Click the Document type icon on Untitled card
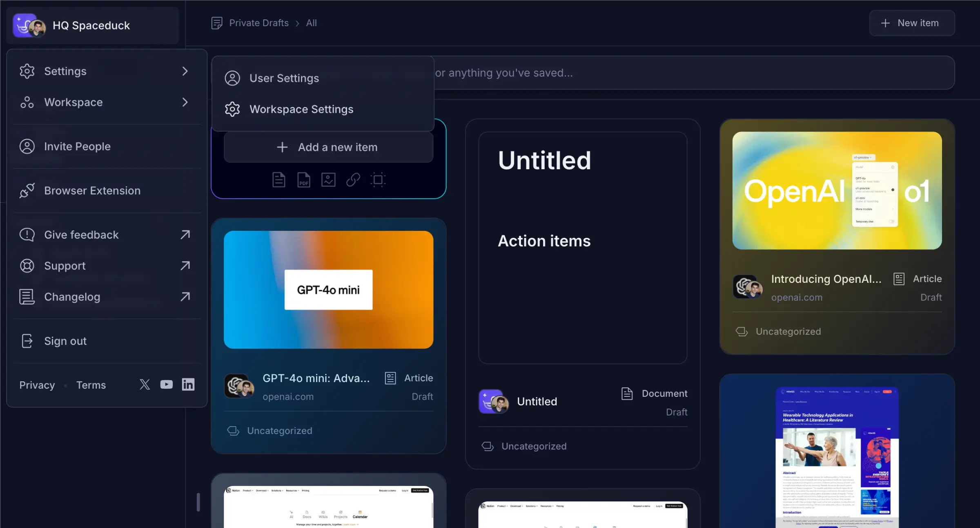 [x=627, y=394]
